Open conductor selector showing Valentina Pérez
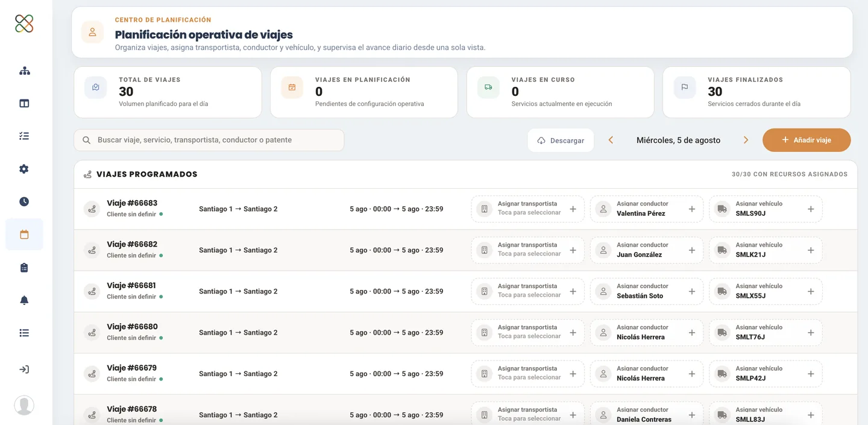 pyautogui.click(x=646, y=209)
